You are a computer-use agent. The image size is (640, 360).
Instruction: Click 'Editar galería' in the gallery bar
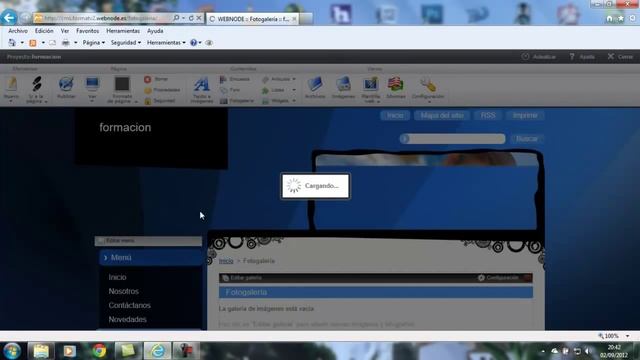click(242, 278)
